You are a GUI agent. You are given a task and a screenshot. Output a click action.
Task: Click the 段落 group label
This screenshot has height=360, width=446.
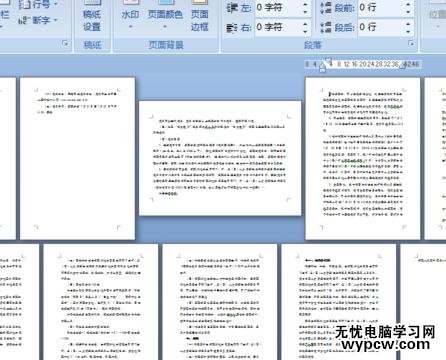[313, 45]
